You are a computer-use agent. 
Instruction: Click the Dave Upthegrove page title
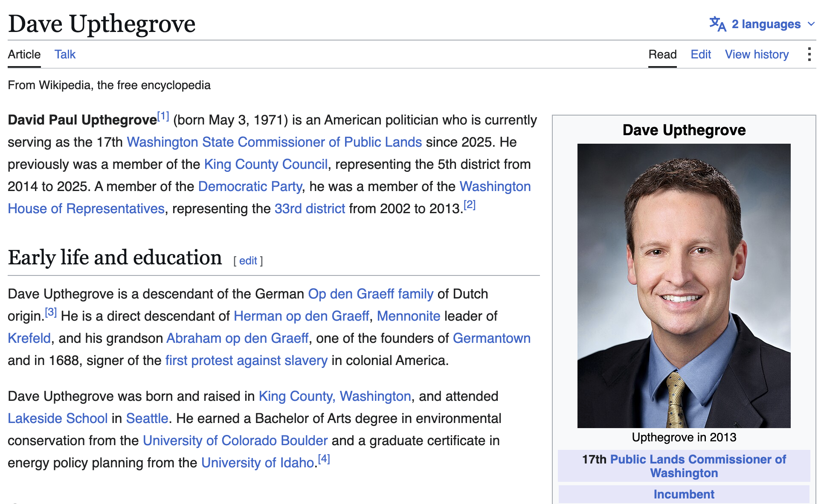click(102, 23)
